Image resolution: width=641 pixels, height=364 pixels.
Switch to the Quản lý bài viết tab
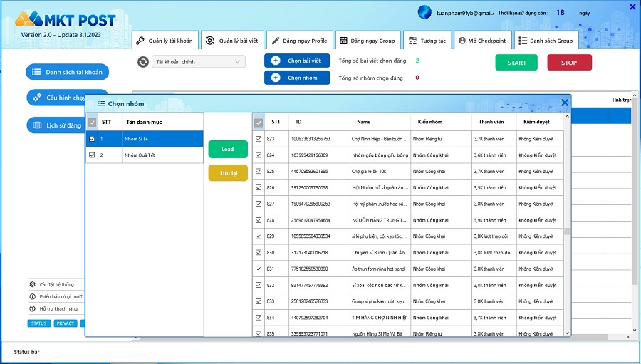pyautogui.click(x=231, y=41)
